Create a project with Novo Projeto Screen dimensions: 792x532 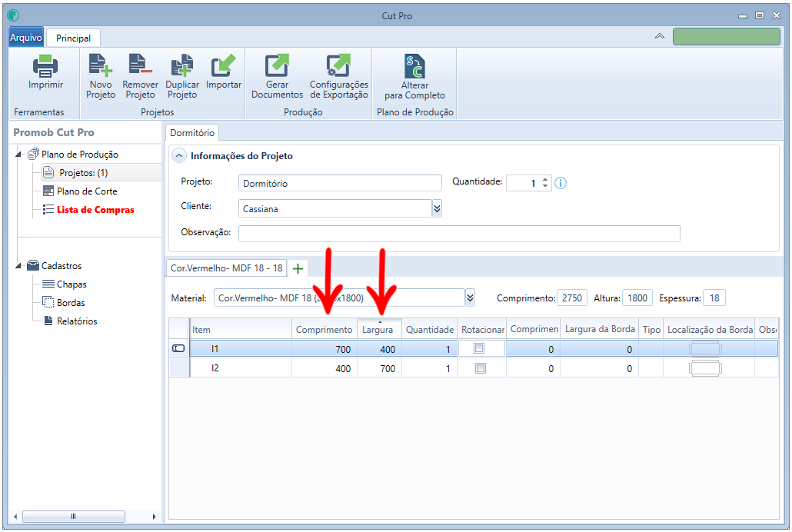101,76
